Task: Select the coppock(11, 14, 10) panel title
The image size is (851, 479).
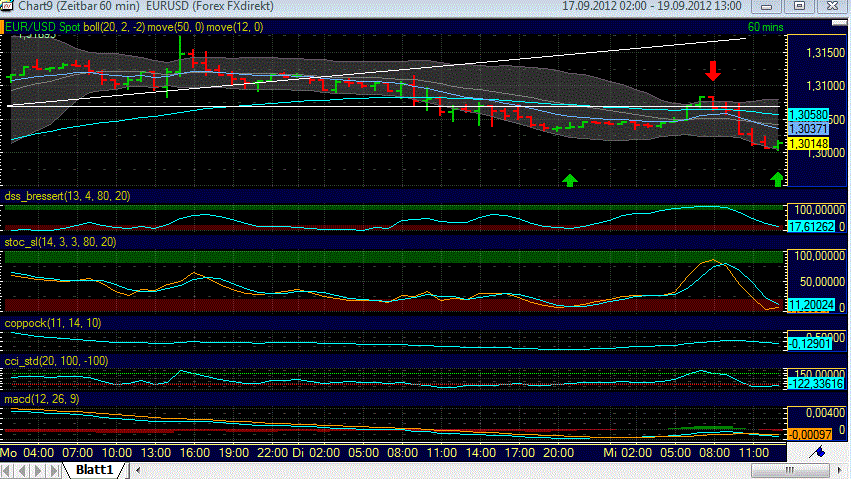Action: [53, 323]
